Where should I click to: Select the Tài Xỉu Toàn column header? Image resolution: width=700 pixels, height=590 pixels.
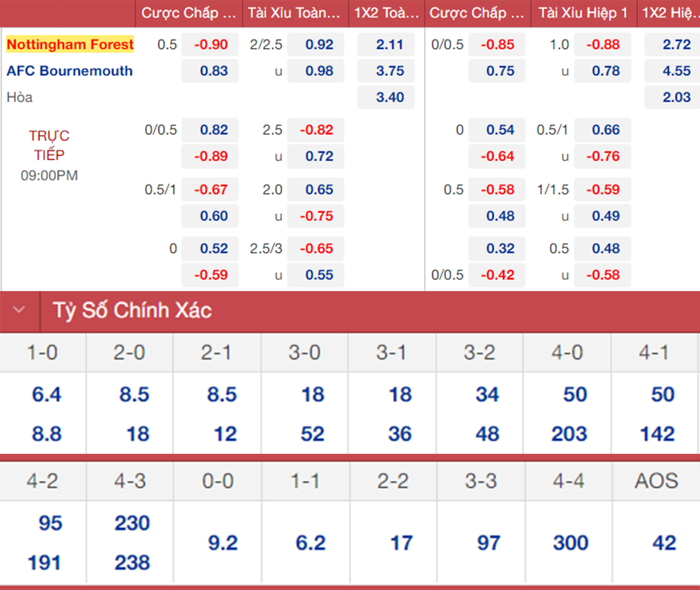point(294,13)
